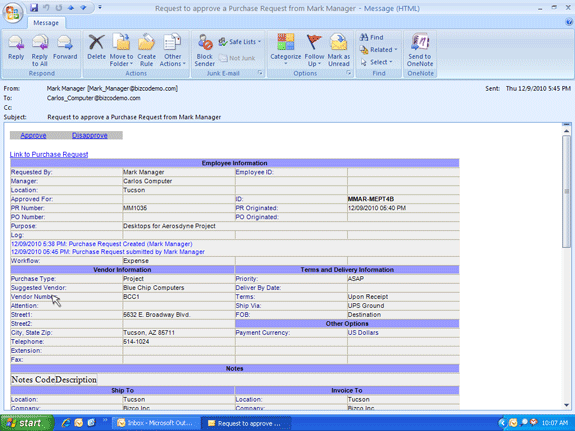Open the Follow Up flag menu

[314, 50]
